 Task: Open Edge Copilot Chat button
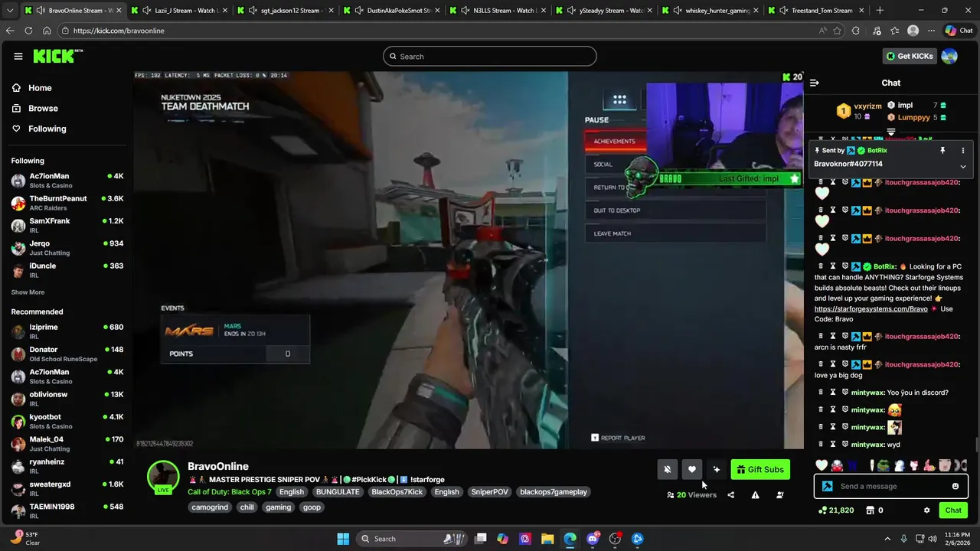960,31
